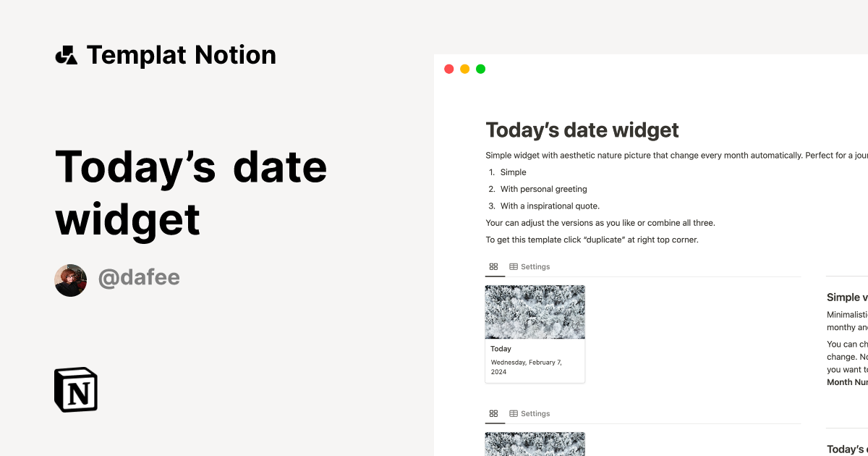Select the Today date card

click(x=535, y=333)
